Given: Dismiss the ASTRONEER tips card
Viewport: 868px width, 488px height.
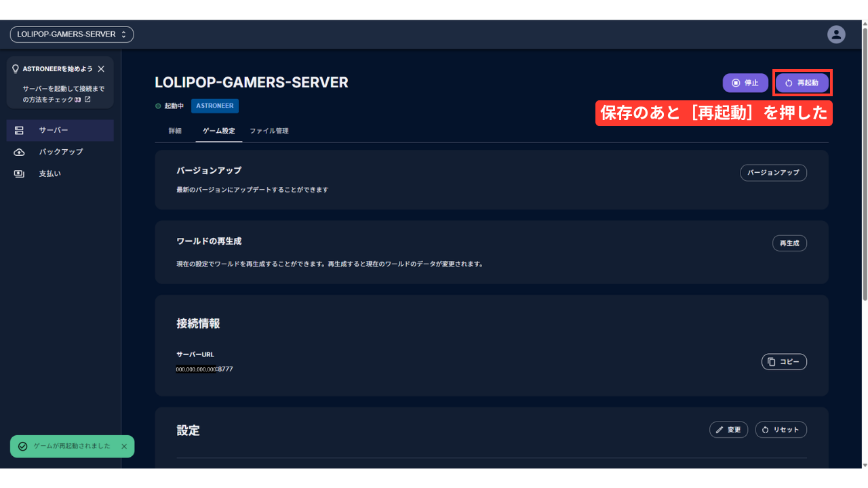Looking at the screenshot, I should click(x=101, y=68).
